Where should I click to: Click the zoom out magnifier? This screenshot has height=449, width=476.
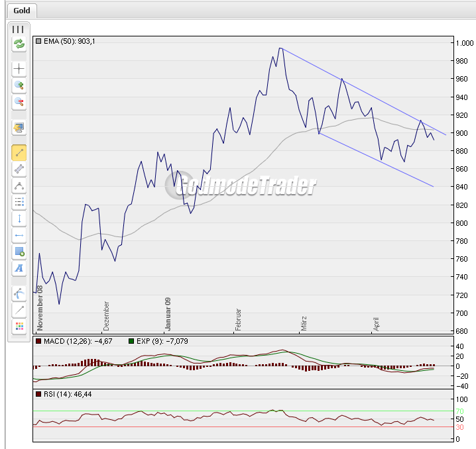pyautogui.click(x=19, y=102)
